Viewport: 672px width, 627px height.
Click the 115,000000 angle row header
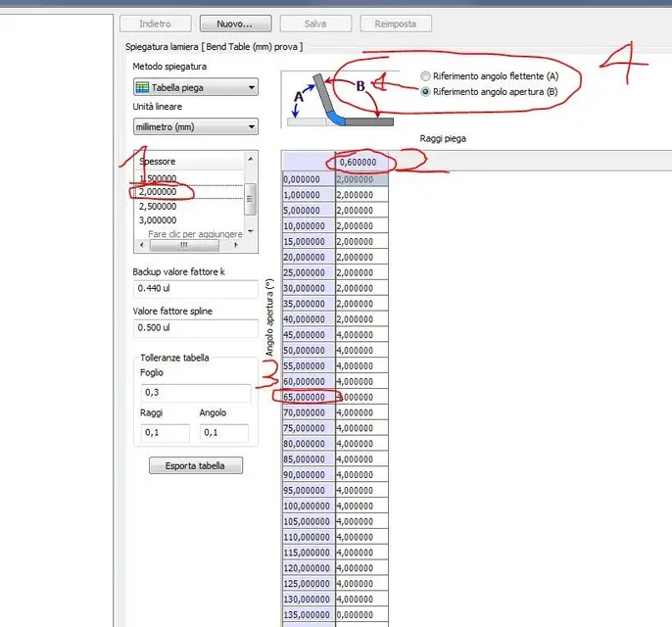click(x=309, y=553)
